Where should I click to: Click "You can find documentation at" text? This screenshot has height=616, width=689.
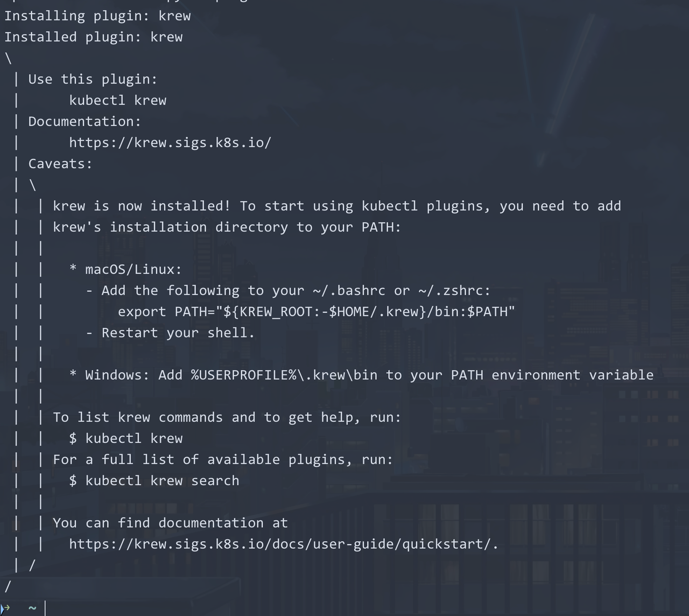pyautogui.click(x=170, y=523)
